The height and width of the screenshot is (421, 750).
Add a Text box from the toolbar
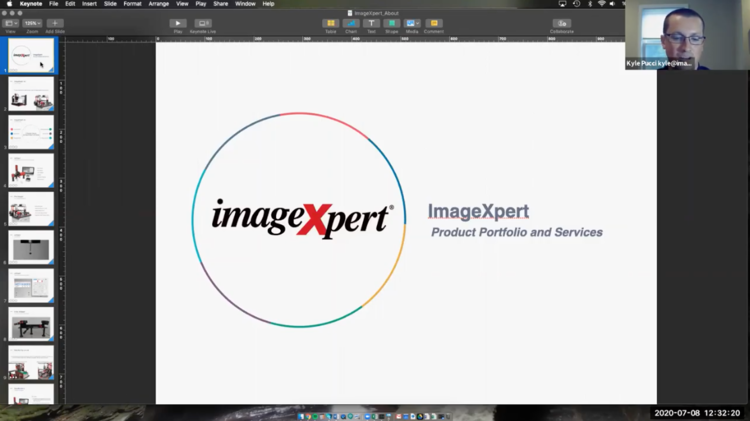coord(371,23)
